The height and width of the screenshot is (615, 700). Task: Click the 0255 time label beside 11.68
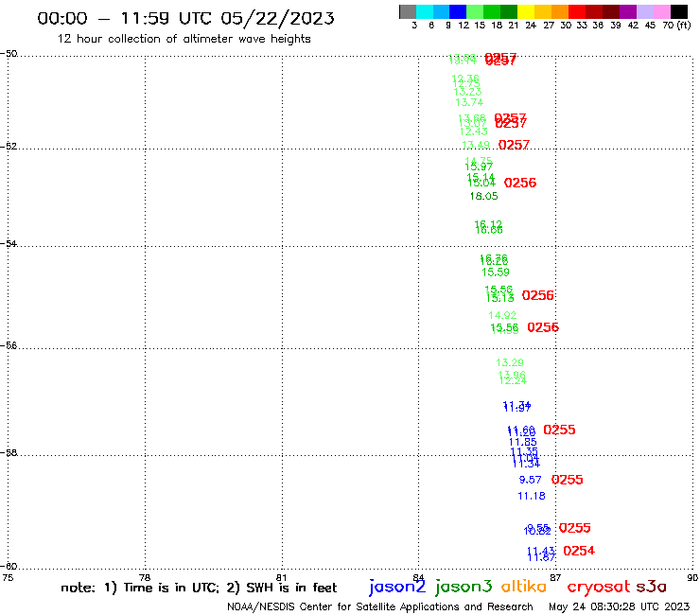[x=559, y=430]
